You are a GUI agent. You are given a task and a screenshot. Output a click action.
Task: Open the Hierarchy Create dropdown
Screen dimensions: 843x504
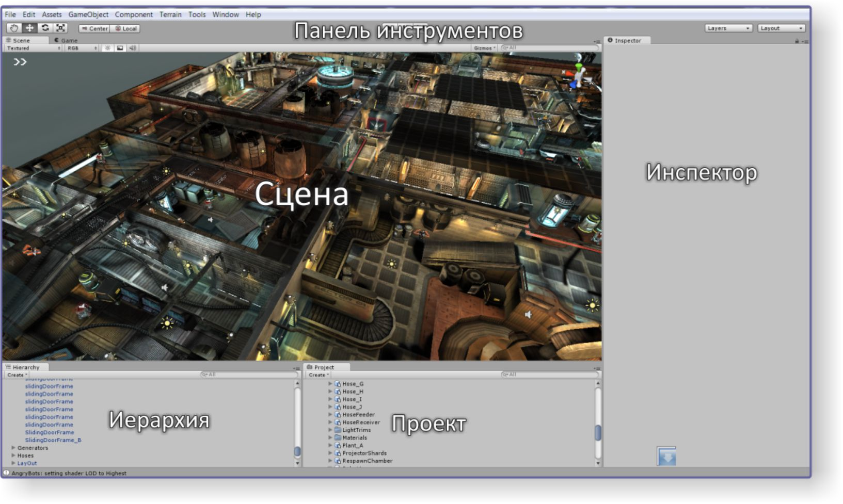click(x=17, y=375)
